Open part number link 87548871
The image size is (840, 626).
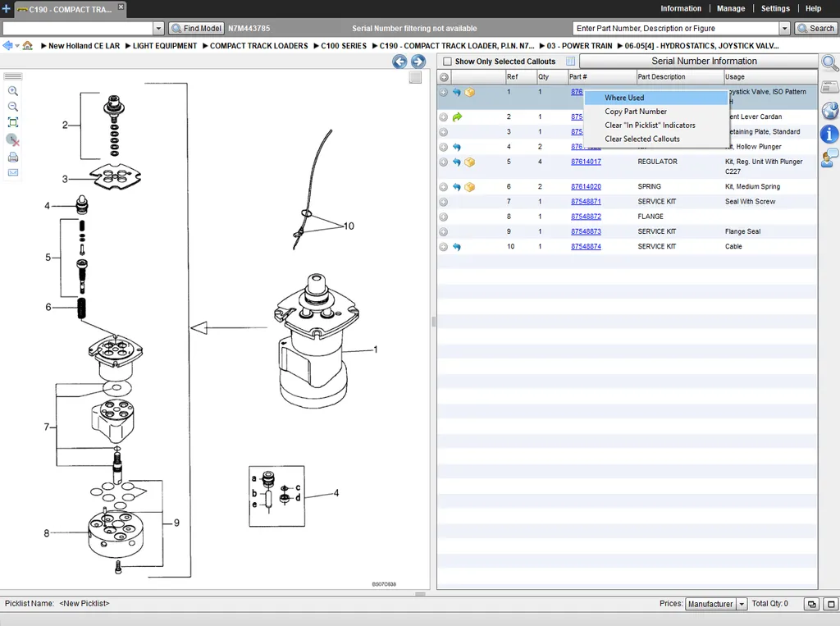(x=586, y=202)
